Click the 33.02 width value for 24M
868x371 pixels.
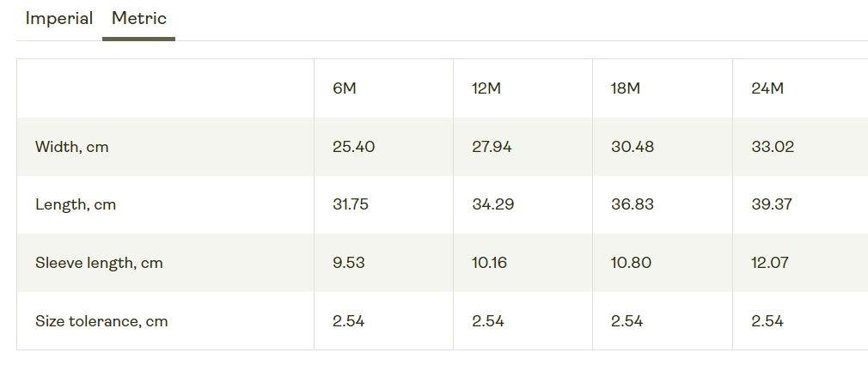tap(773, 147)
